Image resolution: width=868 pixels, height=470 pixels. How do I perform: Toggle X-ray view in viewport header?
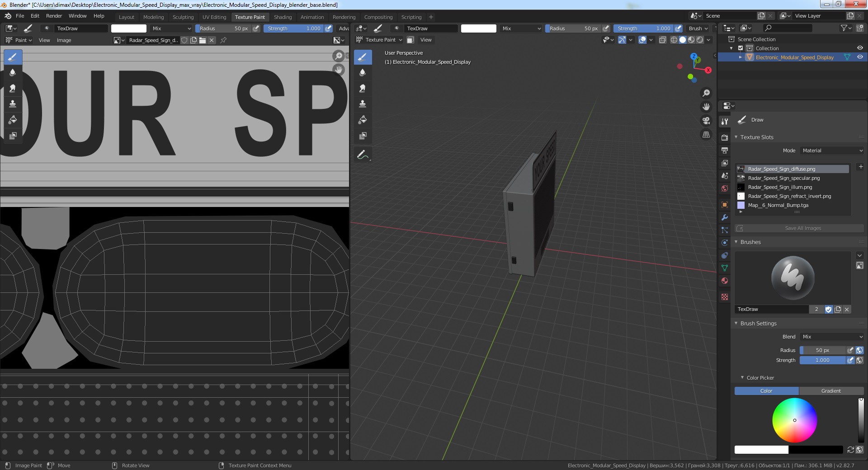663,40
